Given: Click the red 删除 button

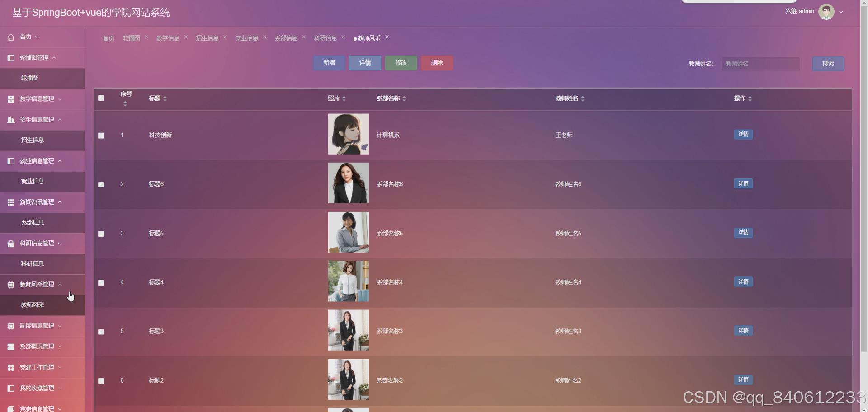Looking at the screenshot, I should (x=437, y=63).
